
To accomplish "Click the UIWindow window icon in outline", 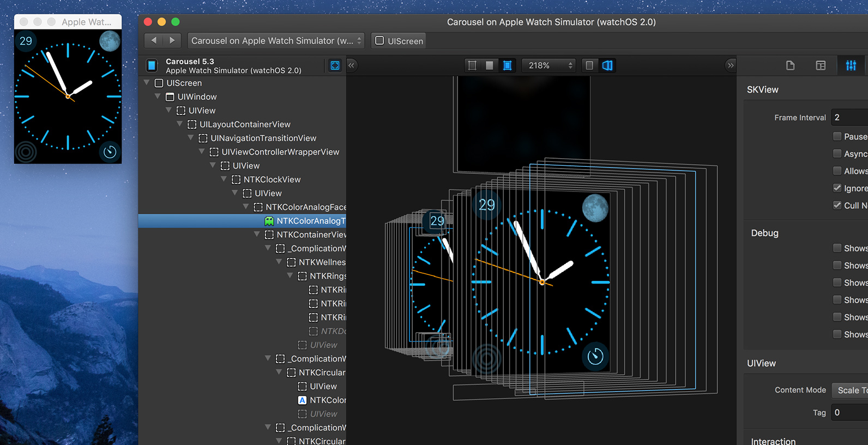I will point(170,97).
